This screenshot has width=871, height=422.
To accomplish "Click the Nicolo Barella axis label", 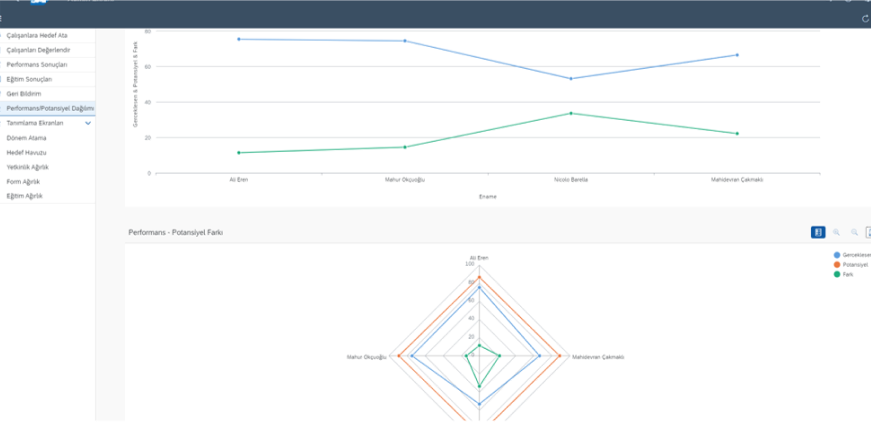I will pyautogui.click(x=570, y=180).
